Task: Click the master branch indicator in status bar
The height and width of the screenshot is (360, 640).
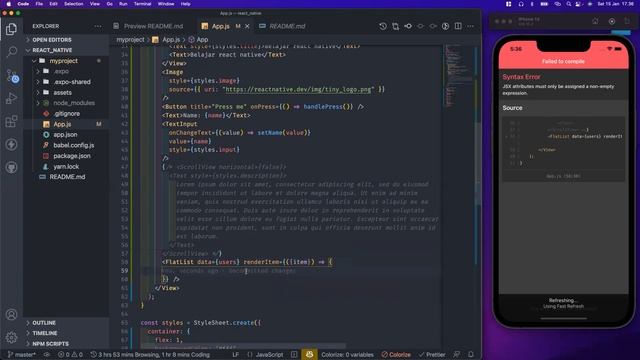Action: tap(22, 355)
